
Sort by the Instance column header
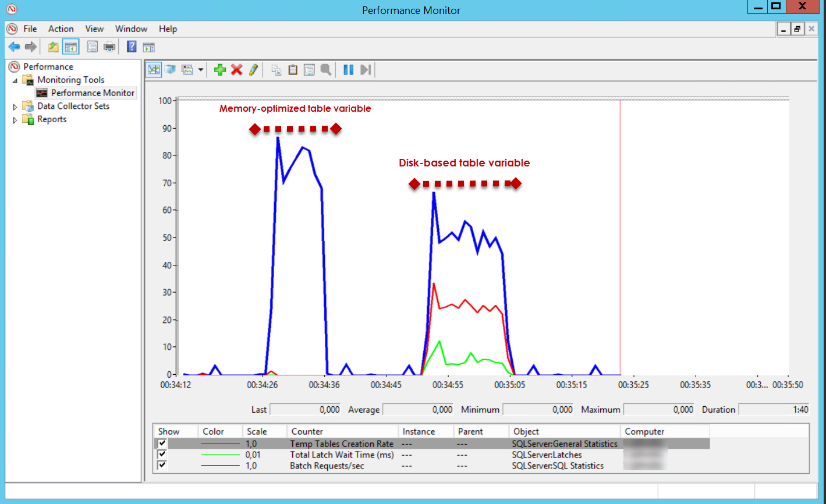coord(426,431)
